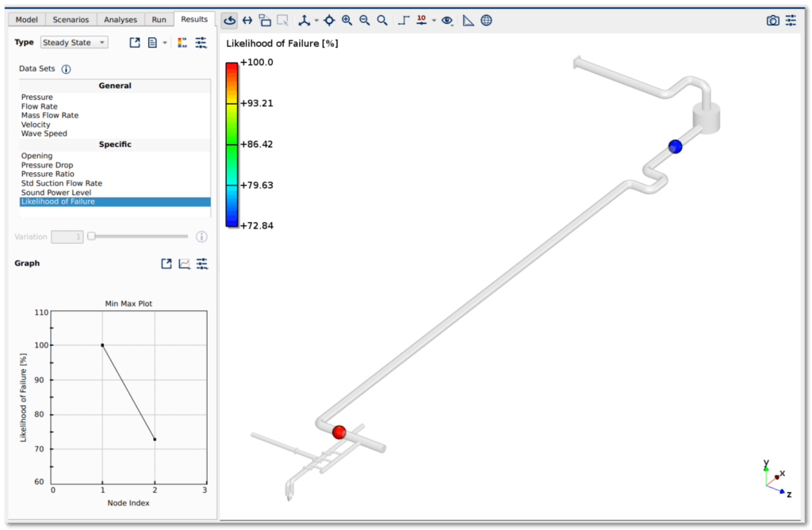Expand the dropdown arrow beside the '10' icon
Screen dimensions: 812x530
(x=434, y=21)
